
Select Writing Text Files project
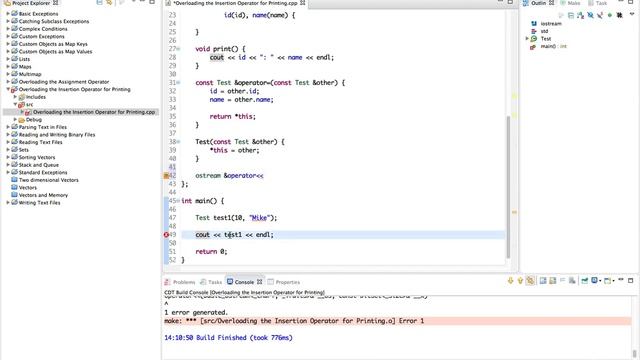(39, 202)
